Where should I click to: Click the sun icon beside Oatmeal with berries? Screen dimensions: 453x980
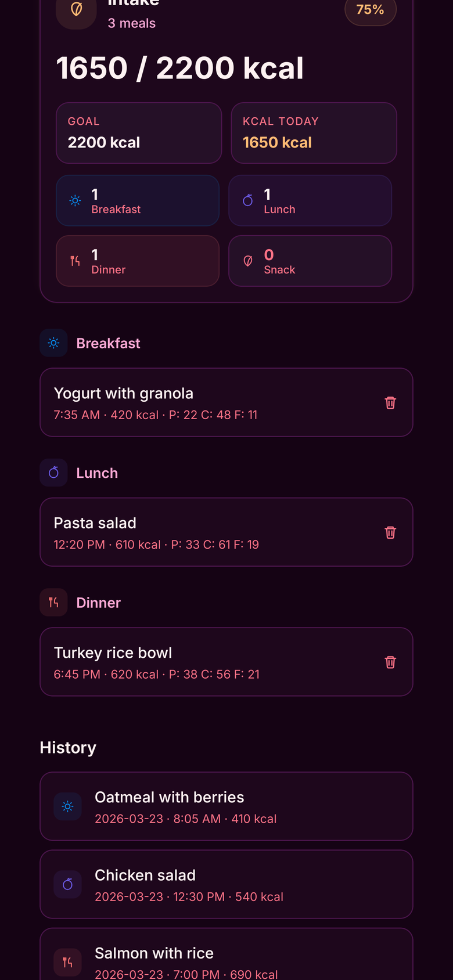[68, 806]
